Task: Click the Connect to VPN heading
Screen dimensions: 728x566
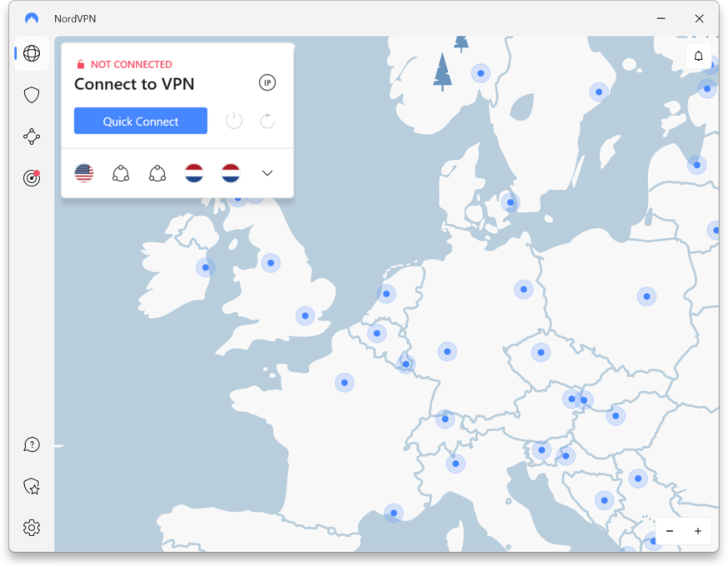Action: (x=134, y=84)
